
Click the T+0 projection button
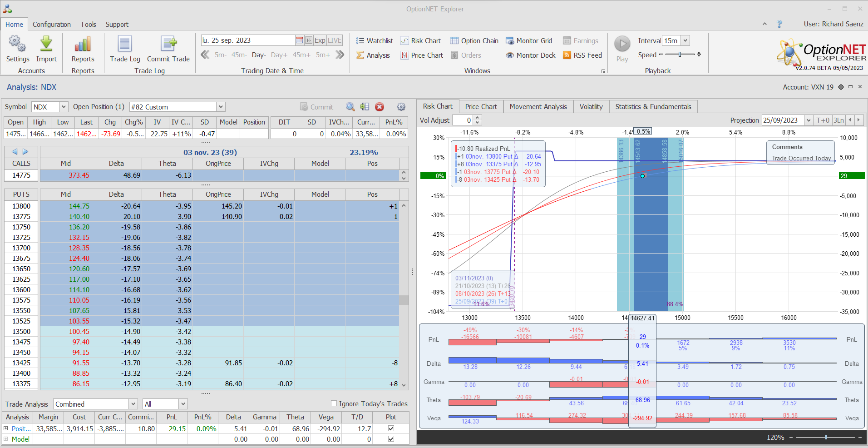coord(823,120)
